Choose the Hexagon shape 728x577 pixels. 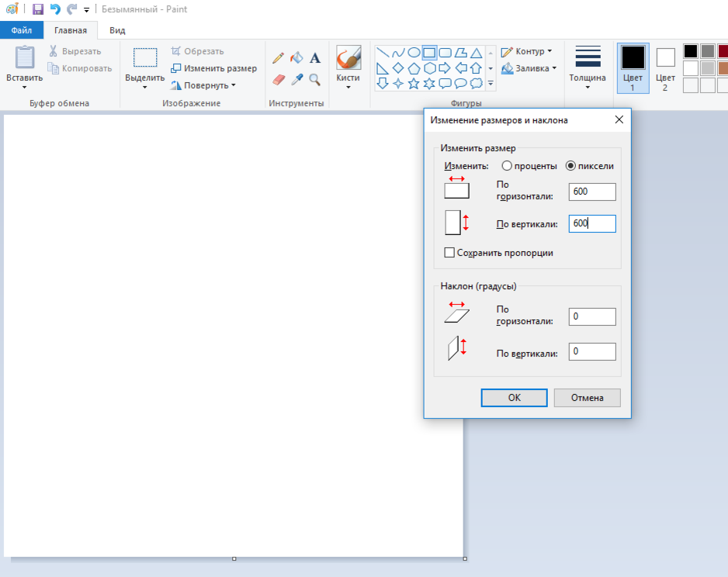pyautogui.click(x=429, y=69)
